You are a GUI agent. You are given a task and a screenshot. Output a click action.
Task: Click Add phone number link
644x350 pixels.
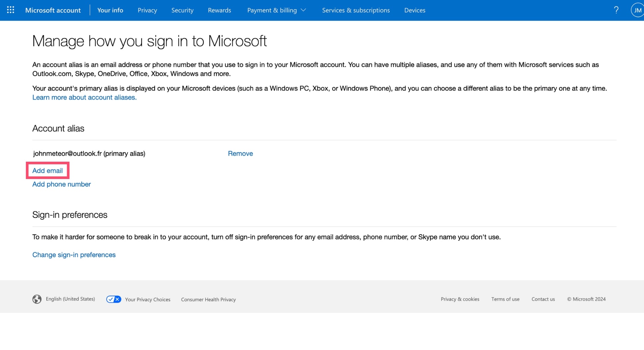coord(61,184)
